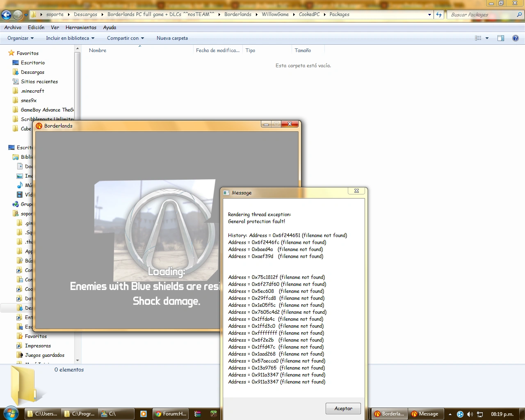Click the Favoritos star icon
The height and width of the screenshot is (420, 525).
tap(11, 53)
